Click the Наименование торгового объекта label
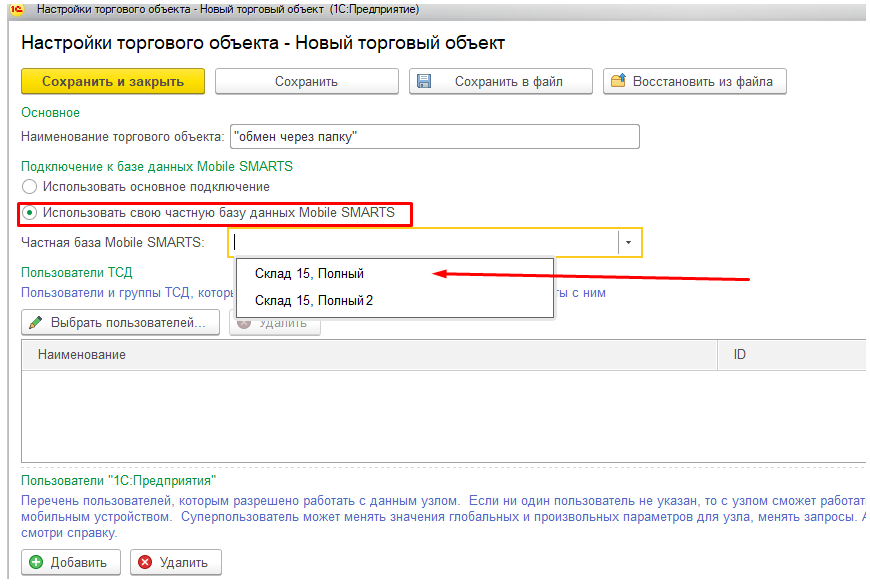 (123, 136)
